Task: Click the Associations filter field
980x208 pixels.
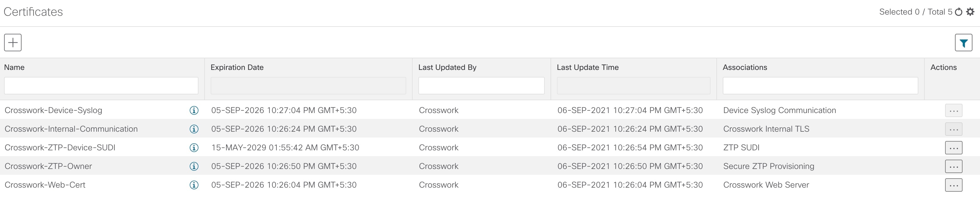Action: [820, 86]
